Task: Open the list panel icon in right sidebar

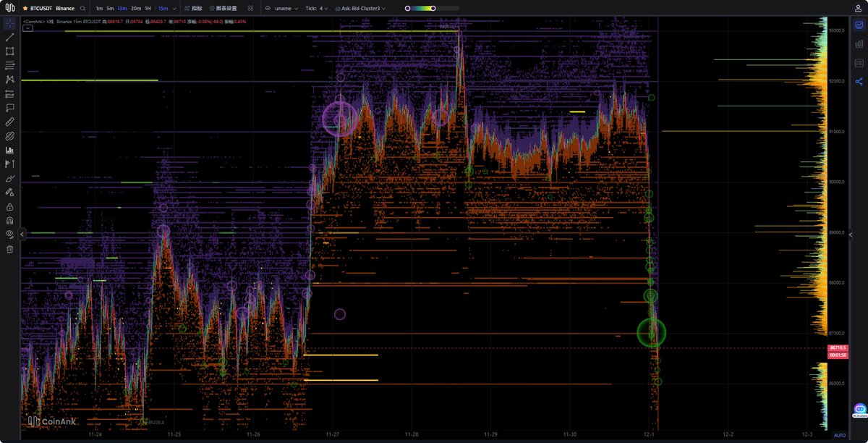Action: (859, 63)
